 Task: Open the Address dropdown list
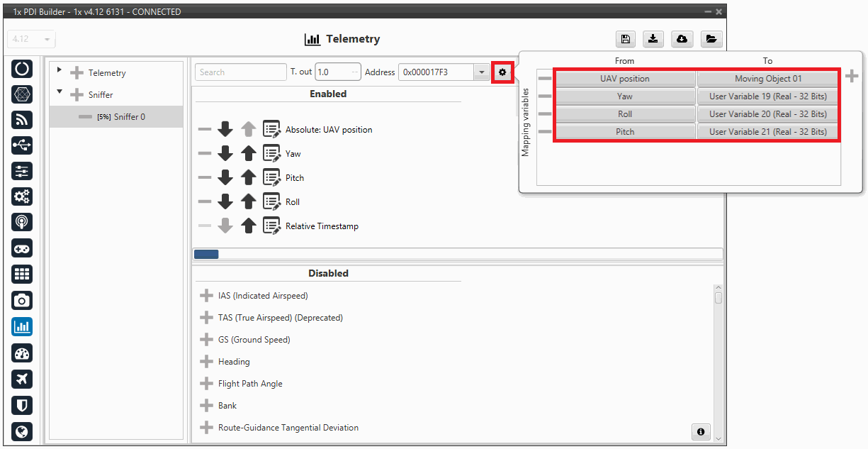tap(482, 72)
